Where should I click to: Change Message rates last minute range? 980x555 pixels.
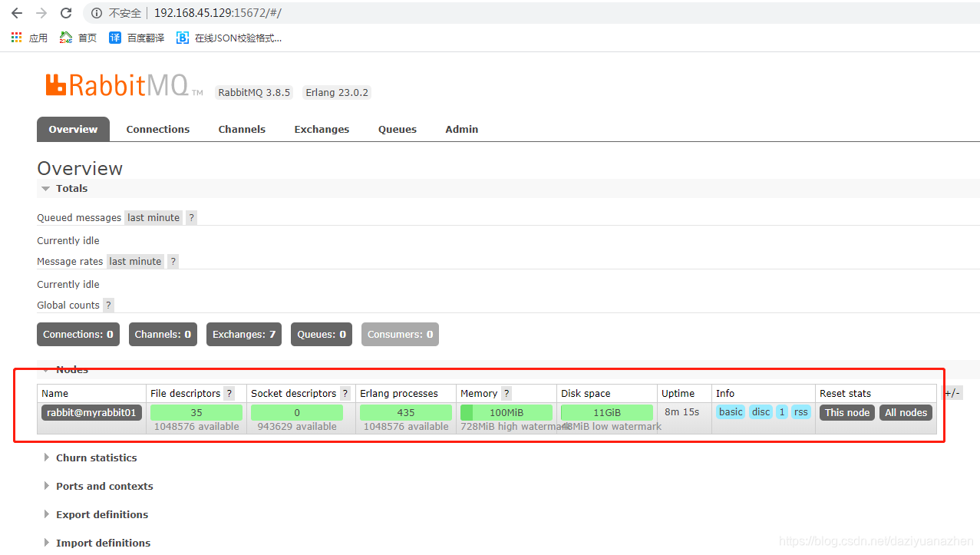[x=135, y=262]
